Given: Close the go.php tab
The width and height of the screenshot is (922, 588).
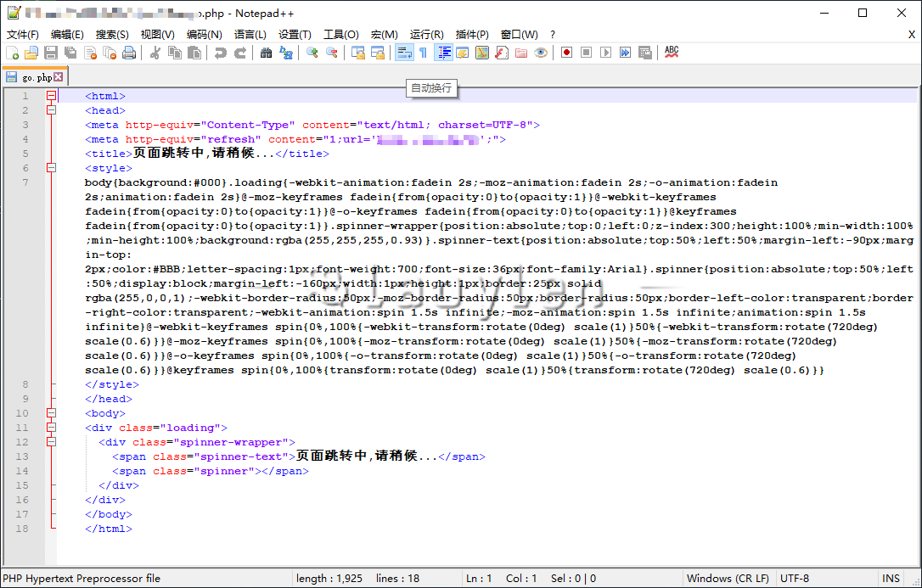Looking at the screenshot, I should [x=59, y=77].
